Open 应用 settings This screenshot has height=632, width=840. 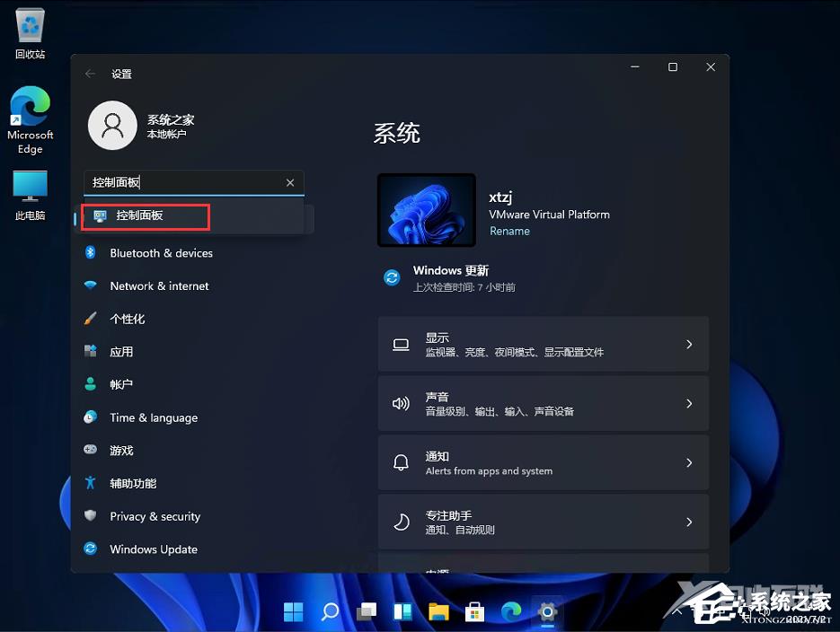click(x=123, y=352)
